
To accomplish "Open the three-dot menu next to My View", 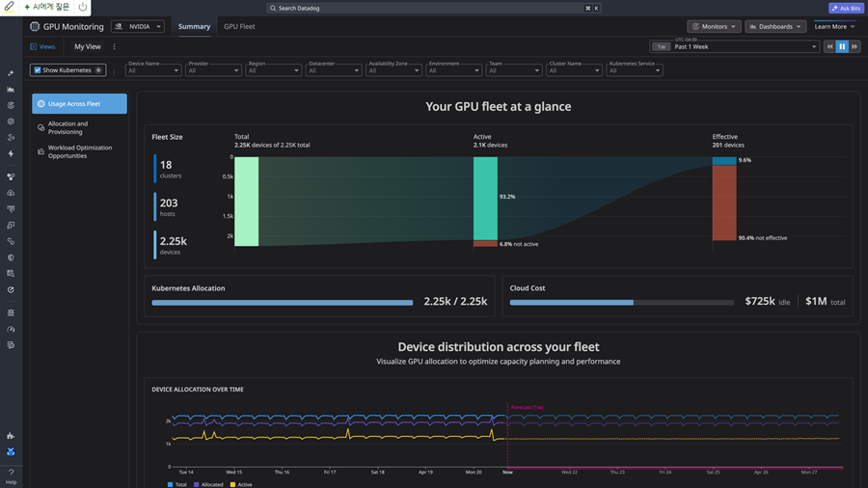I will [114, 46].
